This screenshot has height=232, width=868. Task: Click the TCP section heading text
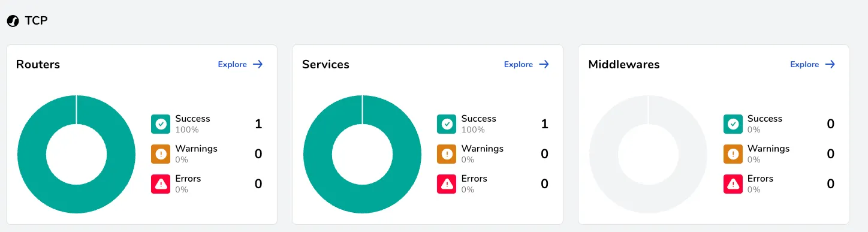click(x=36, y=21)
